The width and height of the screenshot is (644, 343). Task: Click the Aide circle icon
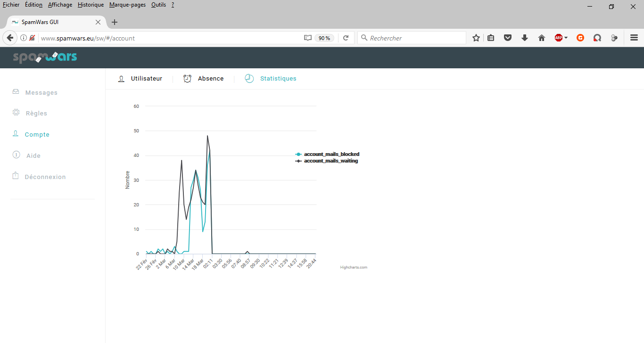click(16, 155)
